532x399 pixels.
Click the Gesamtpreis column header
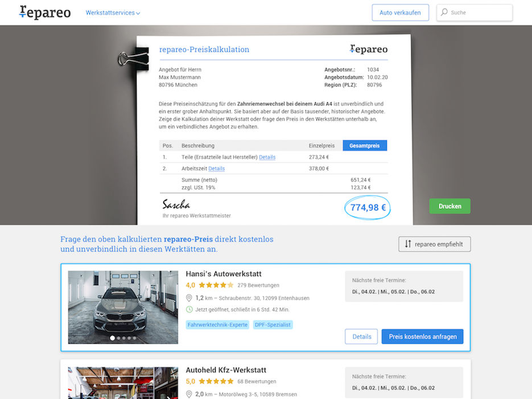(x=364, y=146)
